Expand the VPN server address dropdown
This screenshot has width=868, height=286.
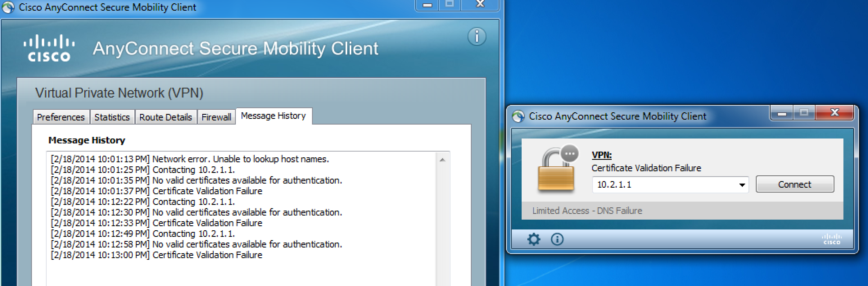point(742,185)
